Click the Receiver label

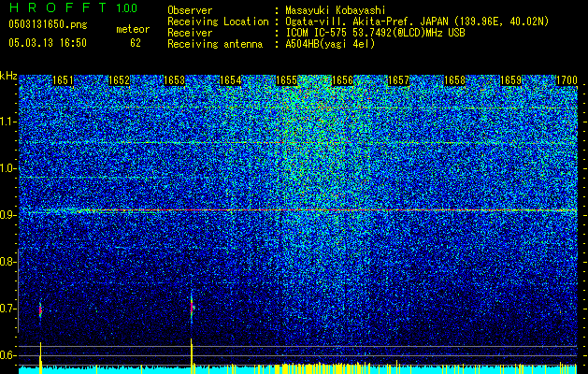pos(190,33)
